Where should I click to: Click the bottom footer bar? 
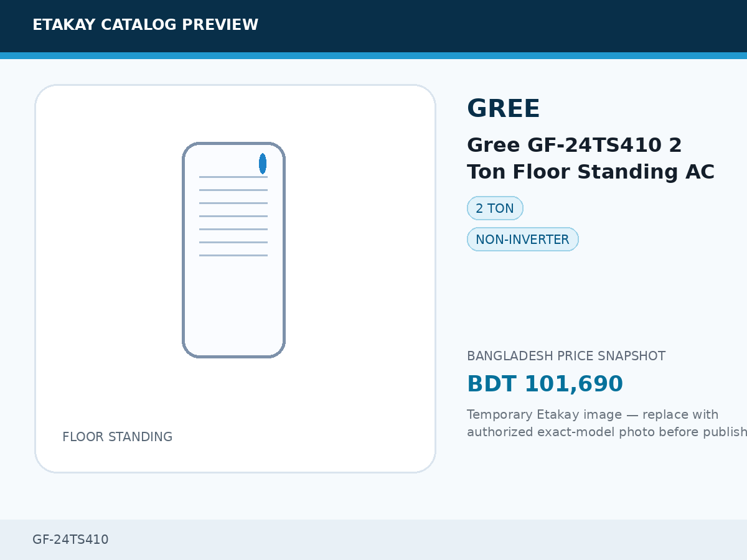(x=374, y=539)
